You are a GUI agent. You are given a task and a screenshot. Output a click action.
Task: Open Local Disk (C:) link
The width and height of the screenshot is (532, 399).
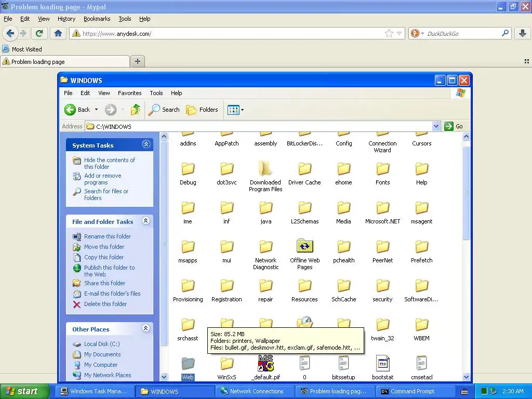point(102,344)
